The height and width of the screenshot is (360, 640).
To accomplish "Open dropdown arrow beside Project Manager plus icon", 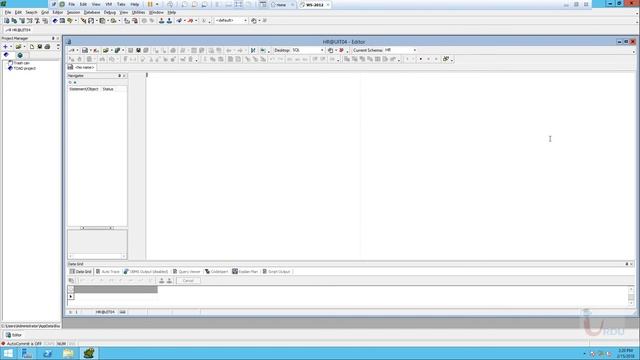I will coord(11,47).
